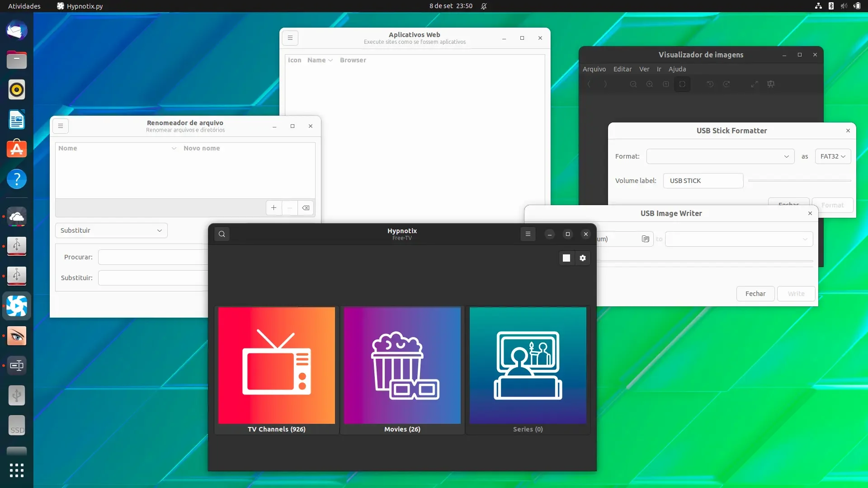The width and height of the screenshot is (868, 488).
Task: Go to previous image in viewer
Action: pyautogui.click(x=589, y=84)
